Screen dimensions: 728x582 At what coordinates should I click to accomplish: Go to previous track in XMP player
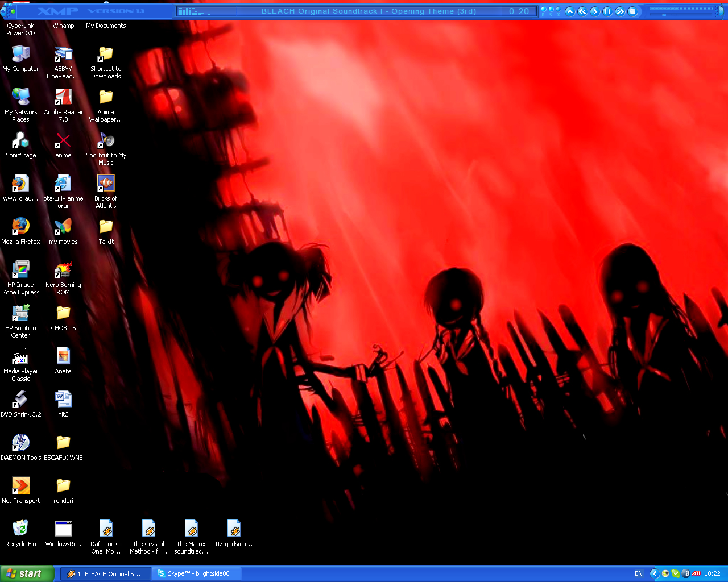[582, 11]
